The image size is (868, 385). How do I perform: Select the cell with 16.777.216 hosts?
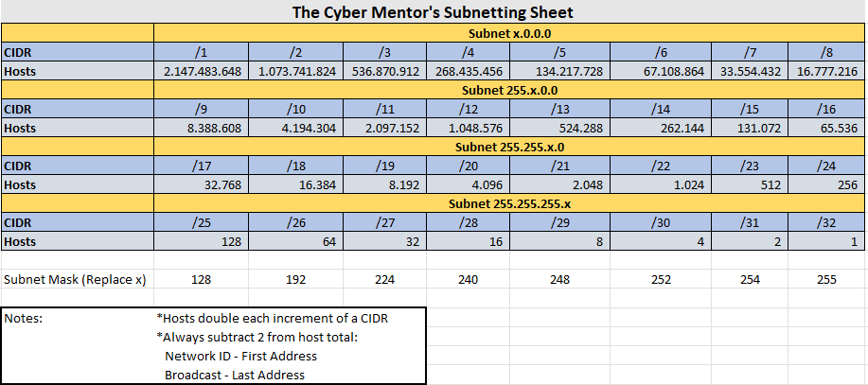coord(825,71)
